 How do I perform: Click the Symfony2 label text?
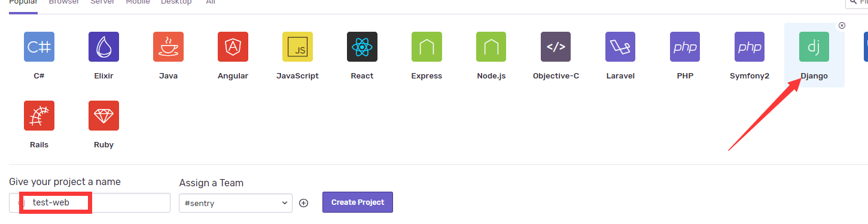click(x=750, y=76)
